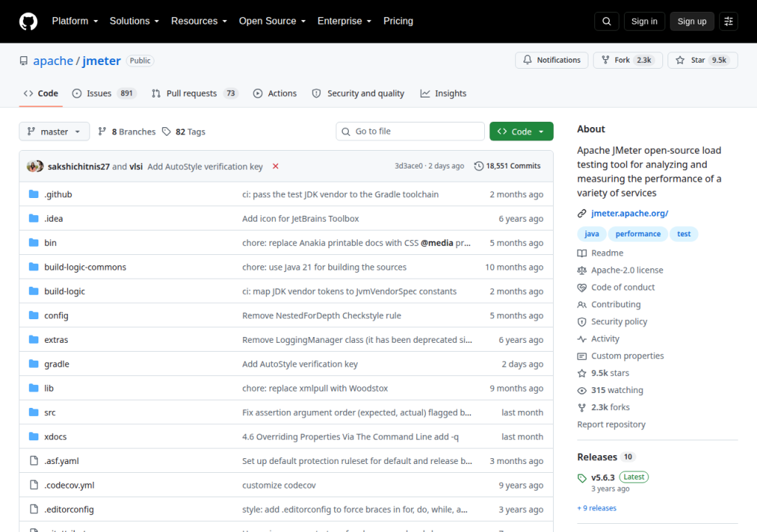
Task: Click the fork icon in Fork button
Action: point(605,60)
